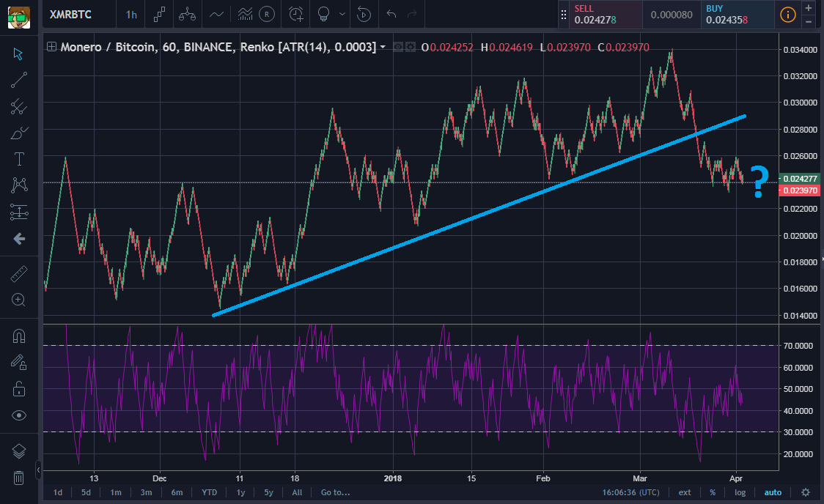Toggle hide all drawings eye icon
824x504 pixels.
19,416
